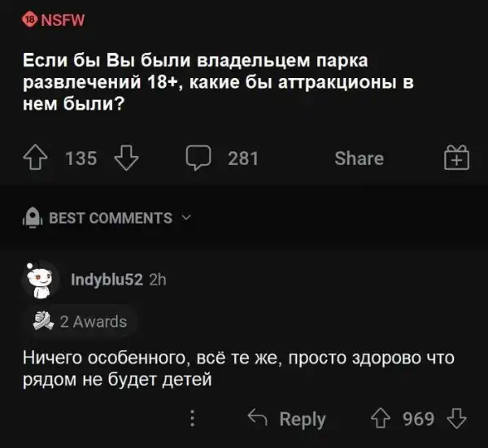This screenshot has width=488, height=448.
Task: Upvote Indyblu52's comment
Action: (x=379, y=419)
